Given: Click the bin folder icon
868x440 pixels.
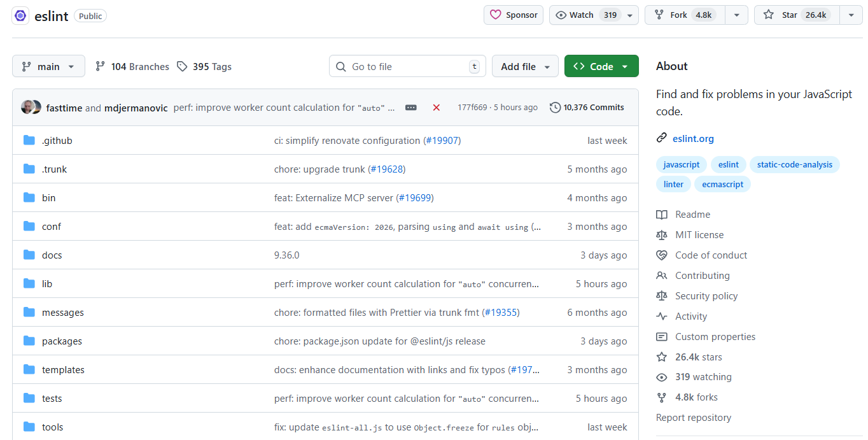Looking at the screenshot, I should tap(29, 197).
